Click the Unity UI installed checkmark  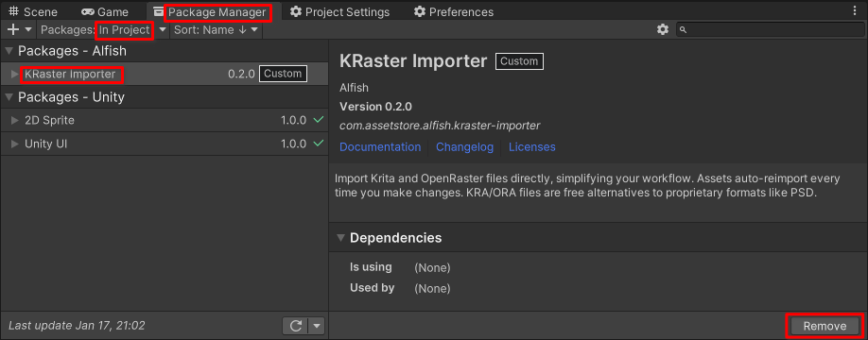point(319,144)
